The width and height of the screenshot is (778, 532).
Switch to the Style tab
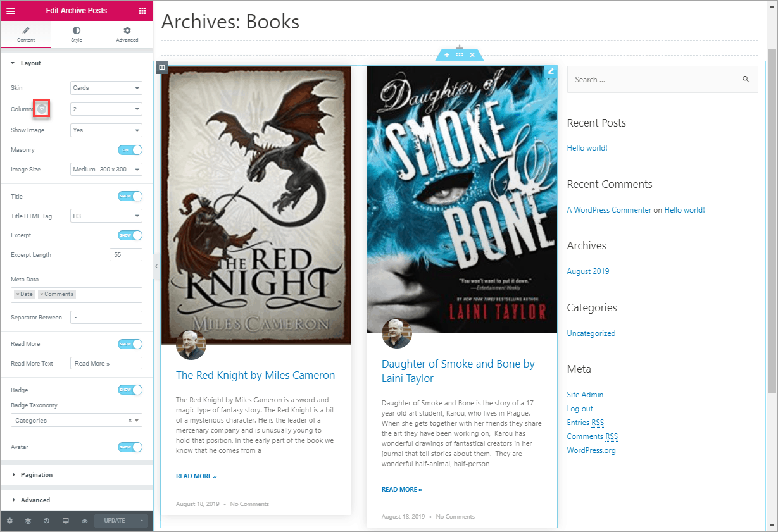coord(77,34)
